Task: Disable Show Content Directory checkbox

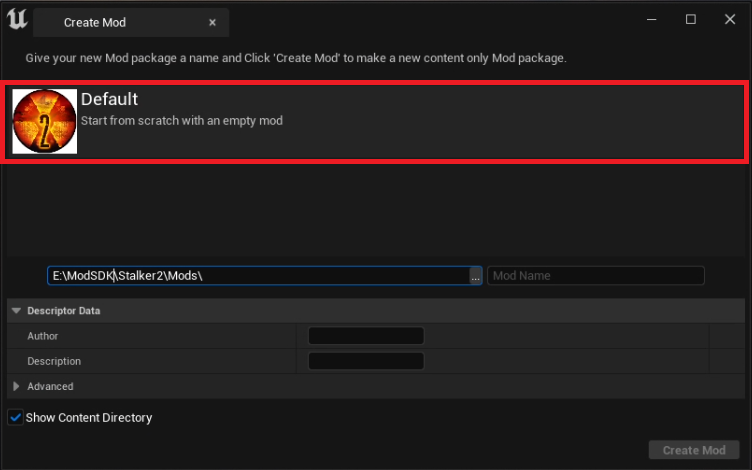Action: point(15,417)
